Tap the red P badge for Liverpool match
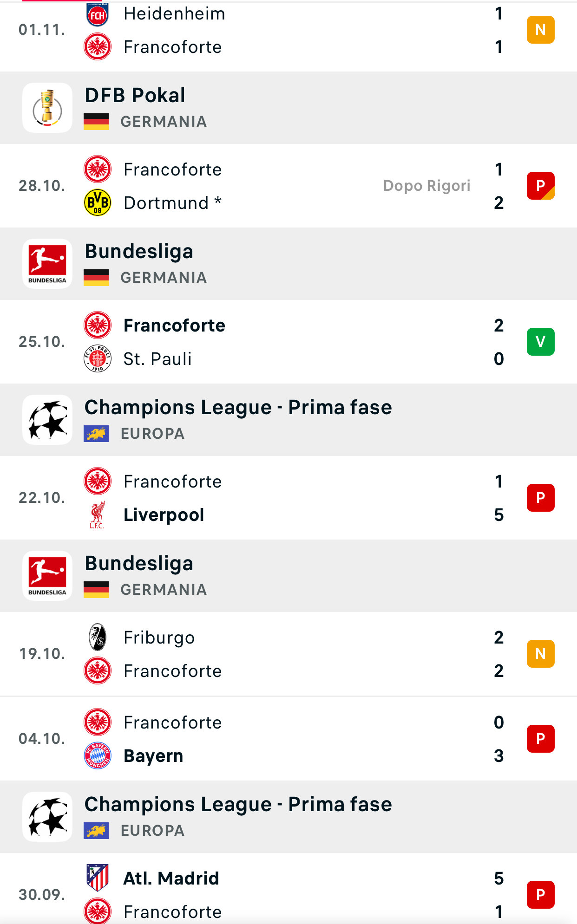Image resolution: width=577 pixels, height=924 pixels. (540, 498)
